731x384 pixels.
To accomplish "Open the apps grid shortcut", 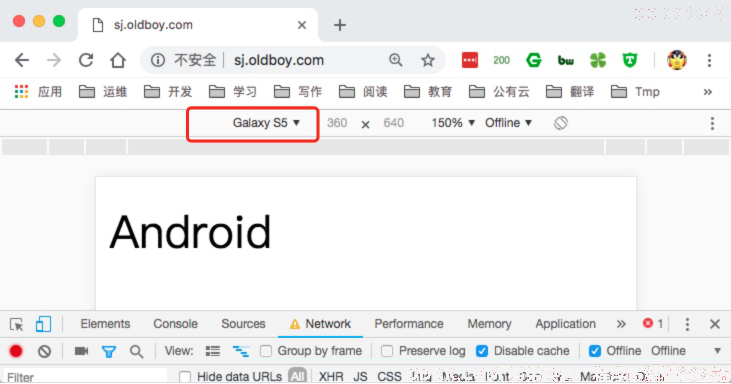I will coord(21,91).
